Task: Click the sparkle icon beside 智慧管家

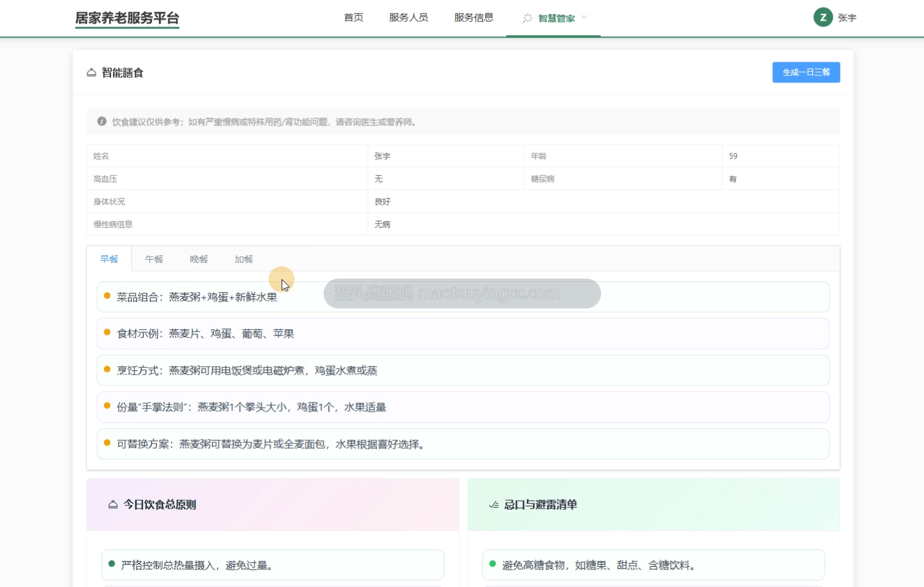Action: [x=527, y=18]
